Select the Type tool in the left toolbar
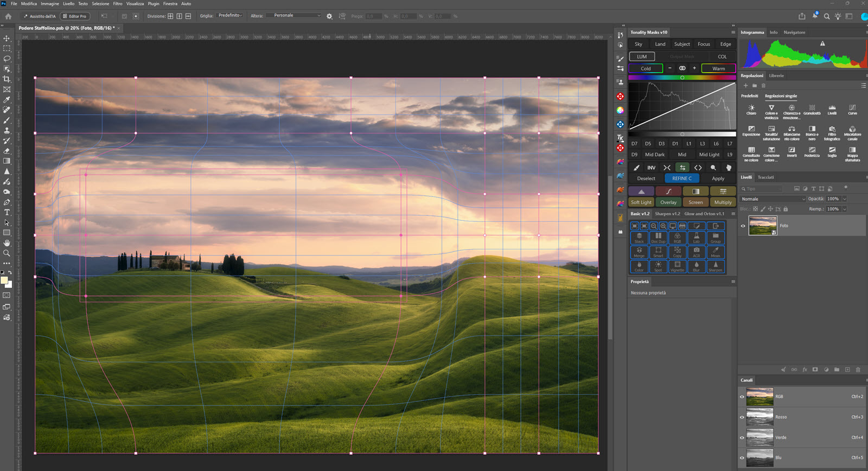This screenshot has width=868, height=471. pyautogui.click(x=7, y=212)
